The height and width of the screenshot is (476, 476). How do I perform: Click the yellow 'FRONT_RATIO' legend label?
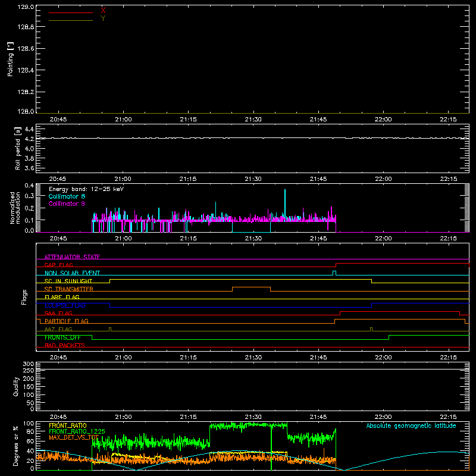pyautogui.click(x=68, y=425)
